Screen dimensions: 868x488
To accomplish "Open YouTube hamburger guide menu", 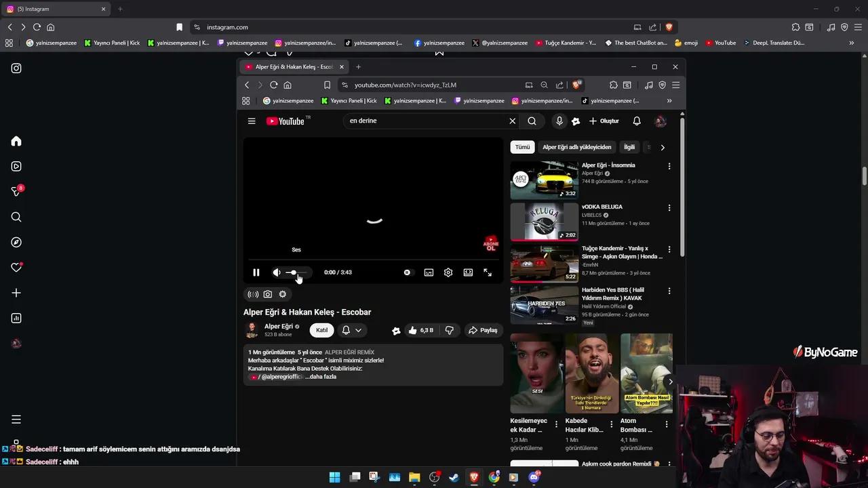I will [252, 121].
